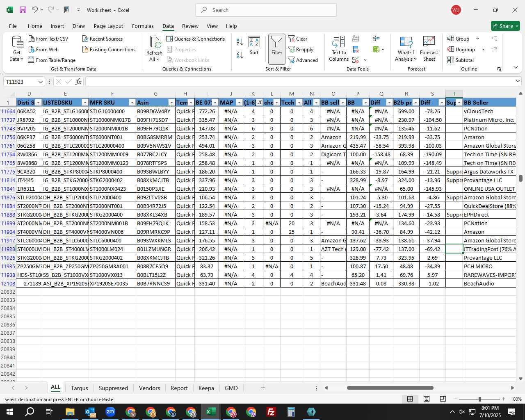
Task: Toggle the Filter button
Action: tap(277, 49)
